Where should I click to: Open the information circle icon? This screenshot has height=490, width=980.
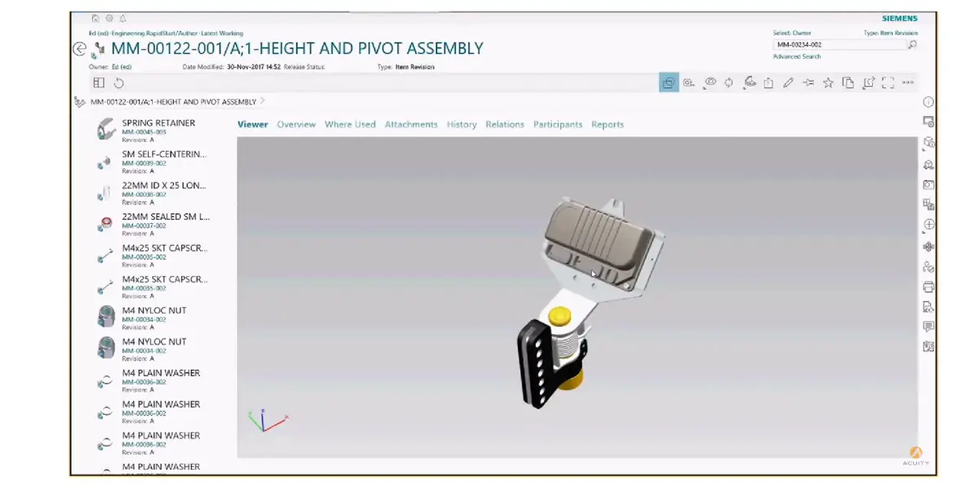point(929,102)
